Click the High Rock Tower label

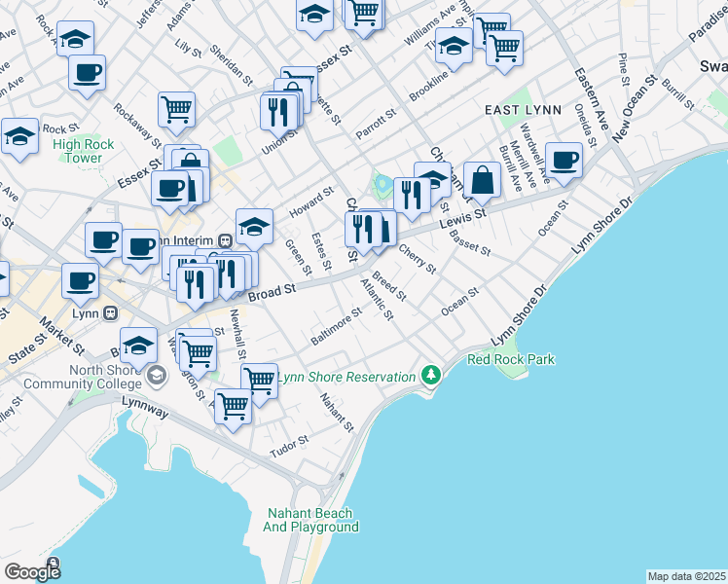[x=83, y=151]
